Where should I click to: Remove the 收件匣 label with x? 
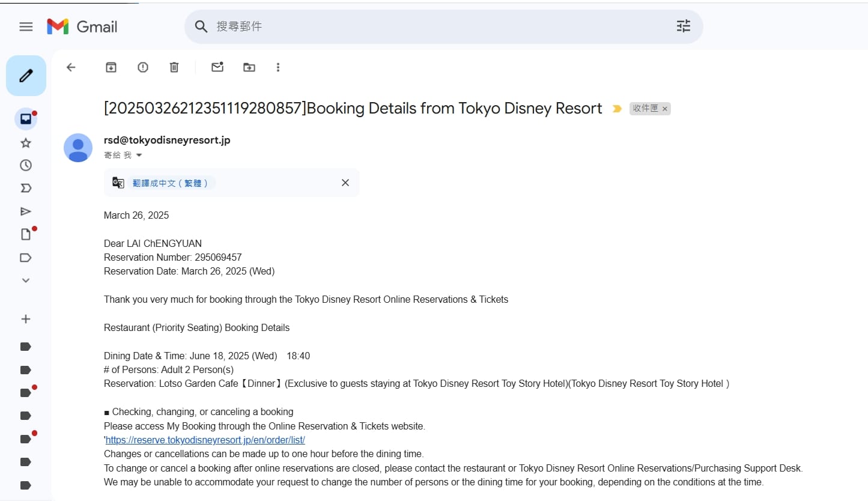(x=664, y=109)
